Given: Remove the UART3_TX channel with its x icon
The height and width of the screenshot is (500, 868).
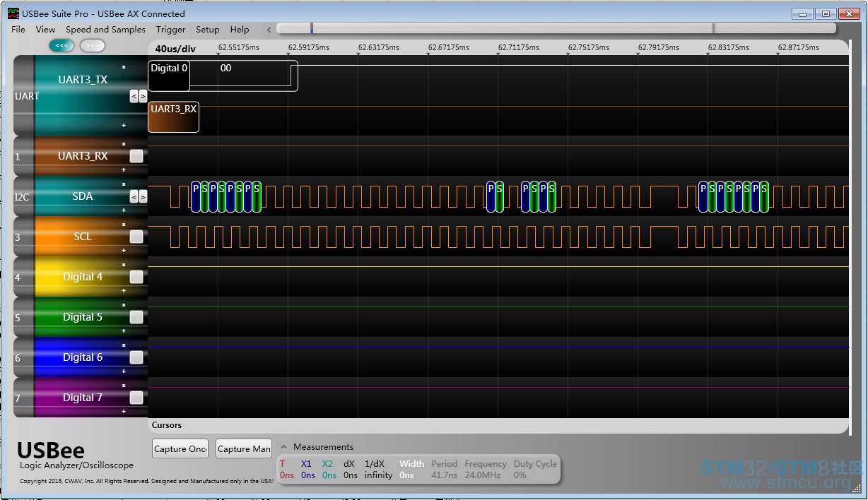Looking at the screenshot, I should [124, 67].
